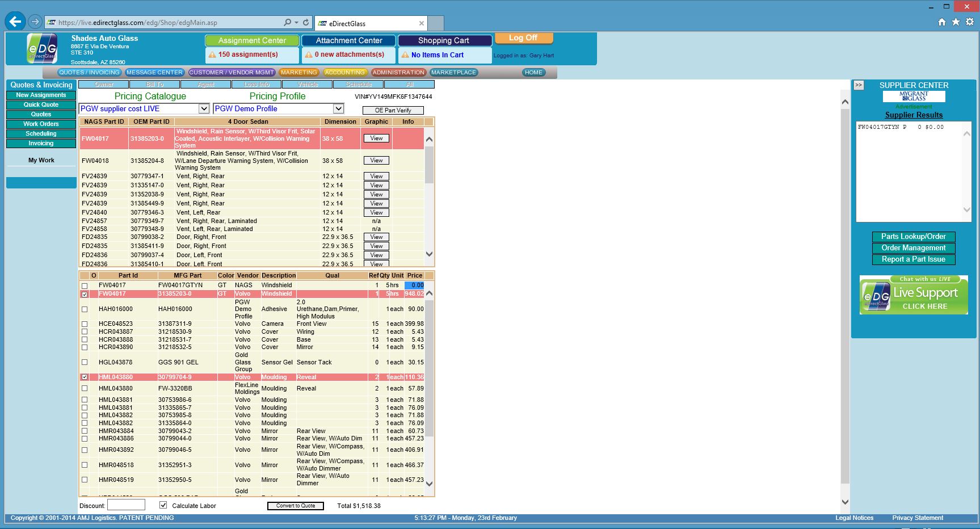Expand the address bar search dropdown arrow
This screenshot has width=980, height=529.
296,22
